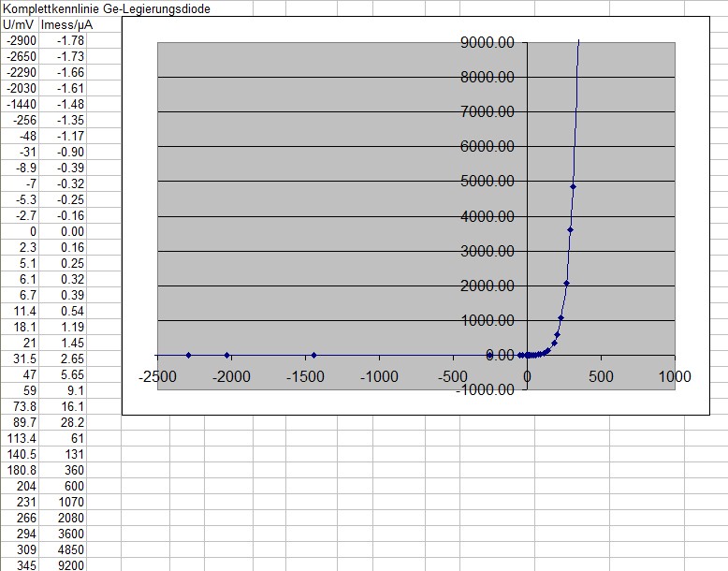The image size is (728, 571).
Task: Click the current cell 600
Action: click(x=63, y=486)
